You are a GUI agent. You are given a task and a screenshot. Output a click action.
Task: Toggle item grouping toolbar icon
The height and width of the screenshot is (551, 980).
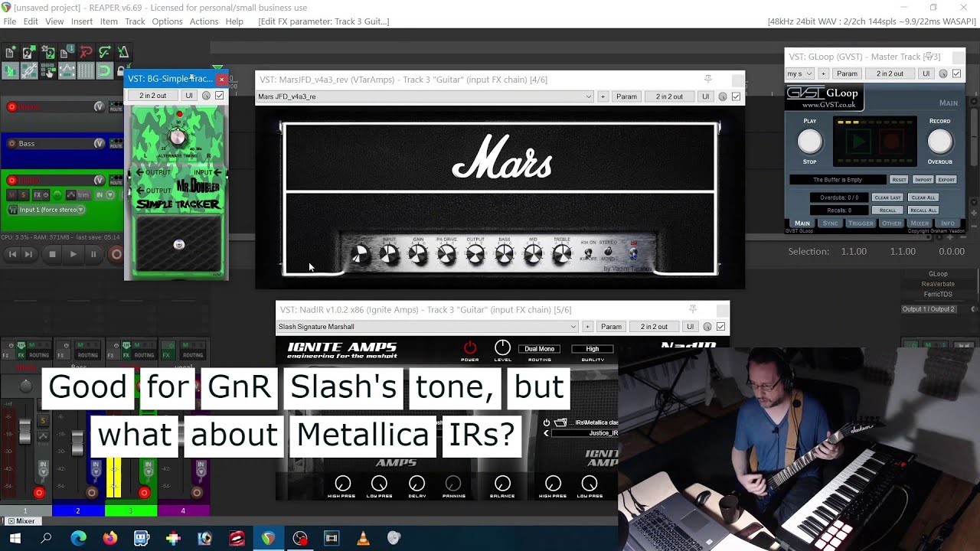(x=29, y=70)
